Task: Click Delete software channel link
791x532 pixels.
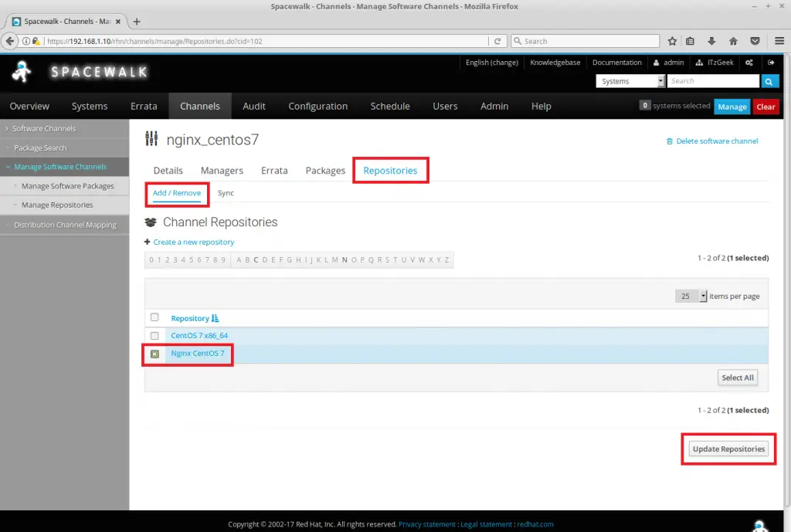Action: pos(717,141)
